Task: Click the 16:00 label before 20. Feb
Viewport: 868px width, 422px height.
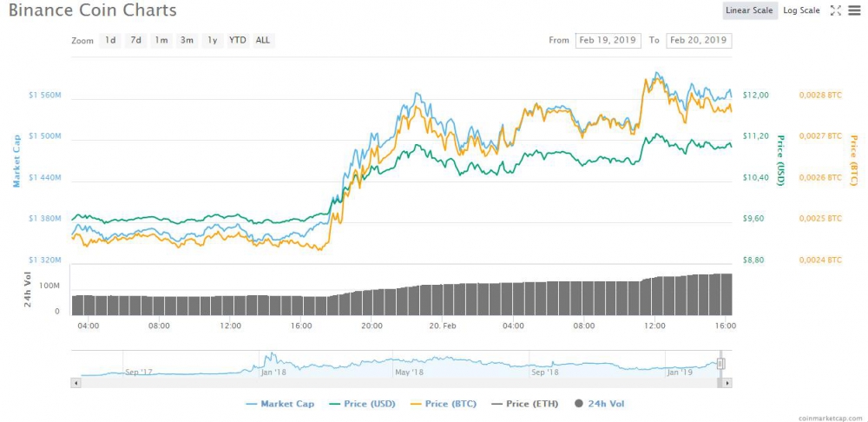Action: 301,326
